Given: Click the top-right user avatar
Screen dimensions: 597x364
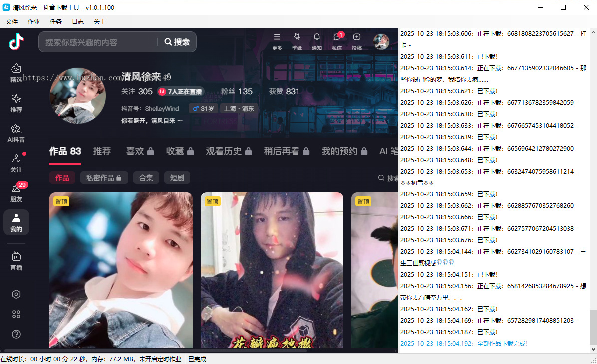Looking at the screenshot, I should pyautogui.click(x=381, y=41).
